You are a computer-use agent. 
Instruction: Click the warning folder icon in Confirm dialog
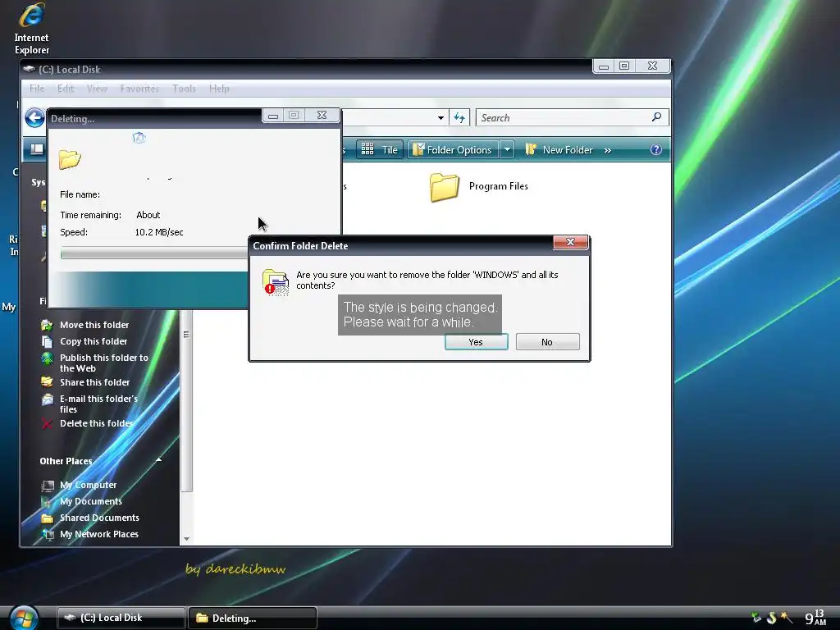(x=276, y=282)
